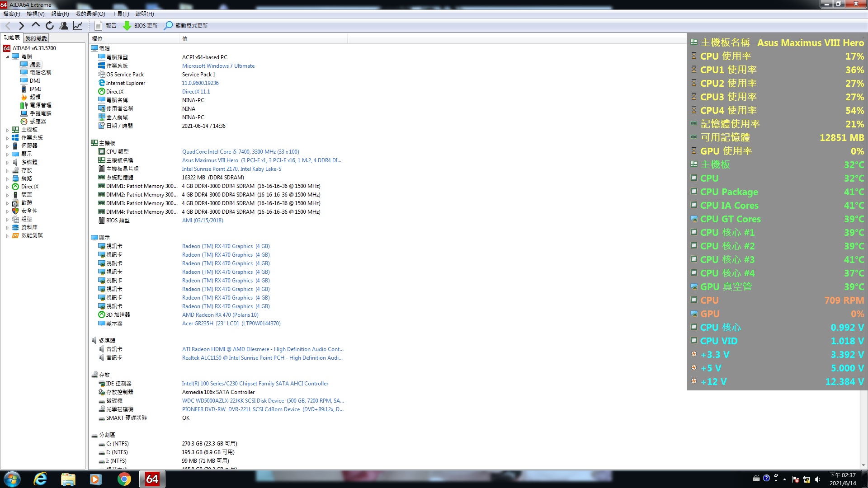Open Asus Maximus VIII Hero link
The width and height of the screenshot is (868, 488).
262,160
